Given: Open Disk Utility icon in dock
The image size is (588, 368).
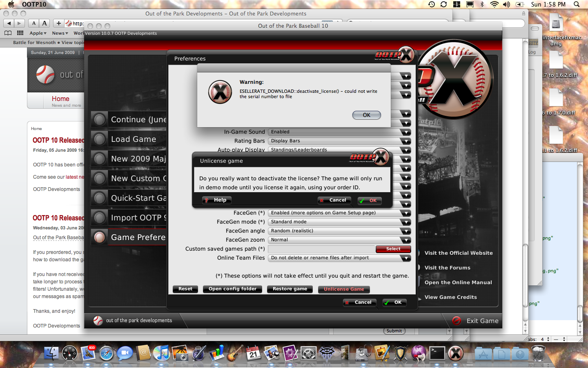Looking at the screenshot, I should click(363, 352).
